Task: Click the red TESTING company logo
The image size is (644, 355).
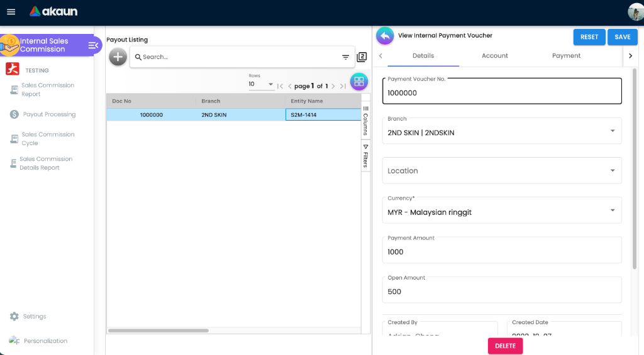Action: 13,68
